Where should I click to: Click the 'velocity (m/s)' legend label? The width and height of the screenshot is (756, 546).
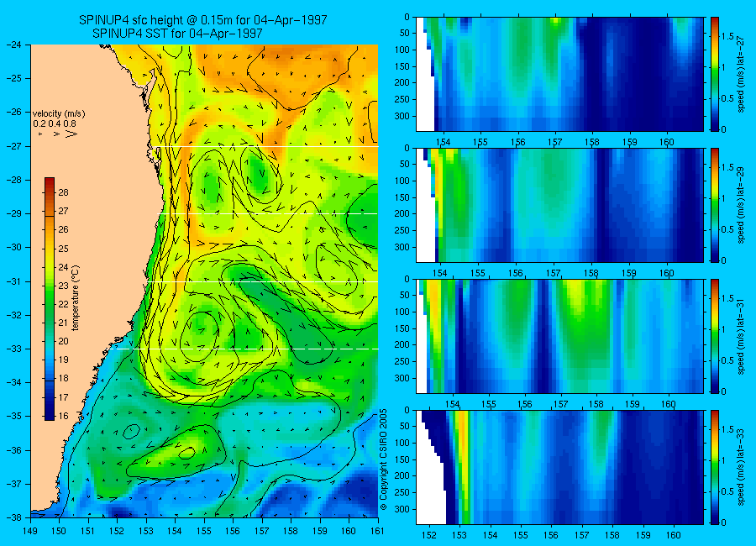coord(58,114)
